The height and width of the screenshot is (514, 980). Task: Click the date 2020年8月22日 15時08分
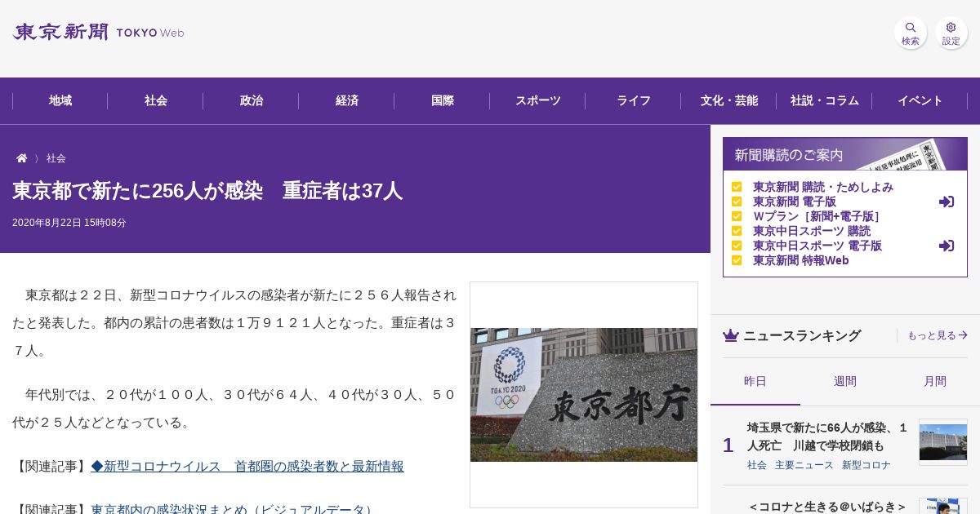(x=69, y=223)
